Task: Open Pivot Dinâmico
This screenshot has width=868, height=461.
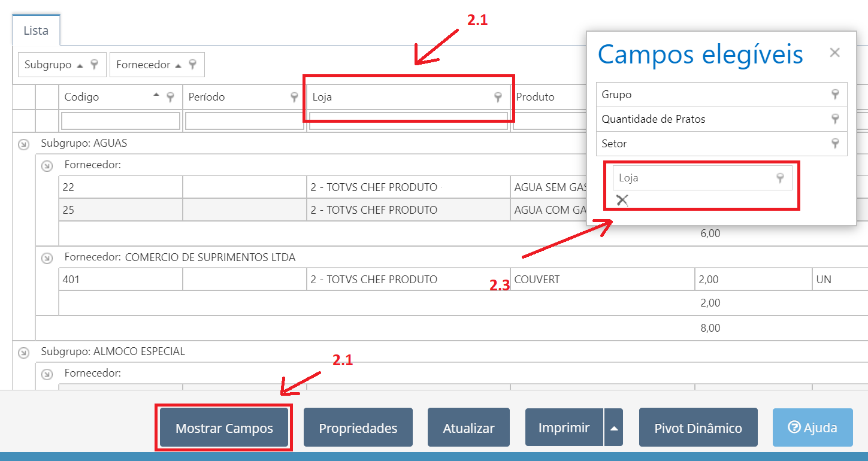Action: click(x=698, y=427)
